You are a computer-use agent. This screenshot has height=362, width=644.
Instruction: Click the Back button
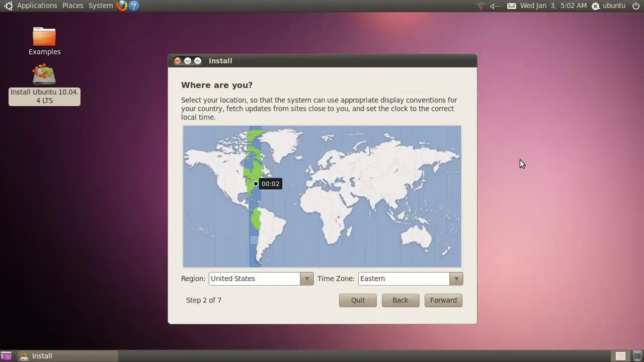400,300
